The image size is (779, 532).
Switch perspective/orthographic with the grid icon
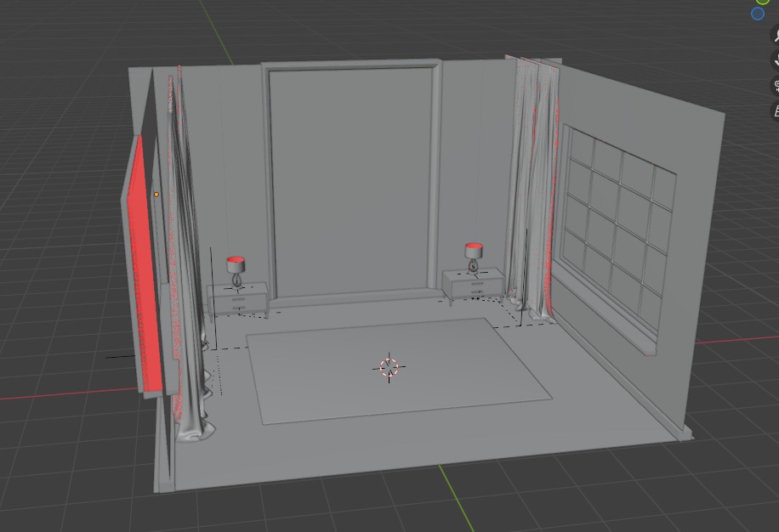[x=776, y=110]
